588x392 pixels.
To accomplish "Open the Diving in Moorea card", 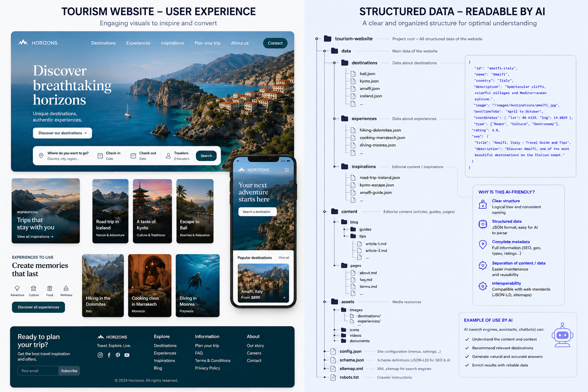I will 198,286.
